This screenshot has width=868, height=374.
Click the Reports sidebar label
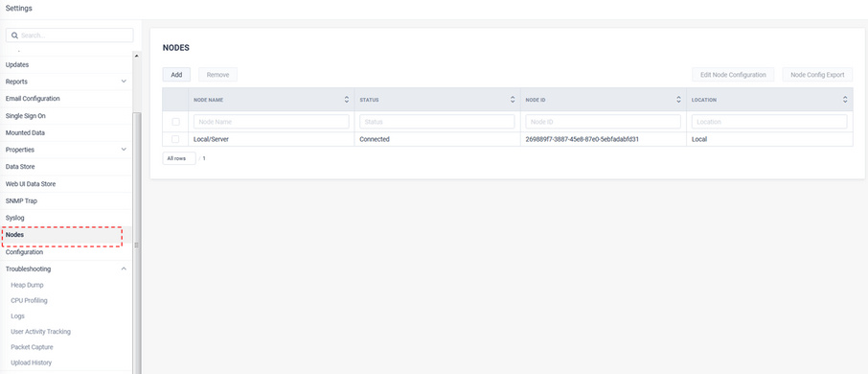[x=16, y=82]
